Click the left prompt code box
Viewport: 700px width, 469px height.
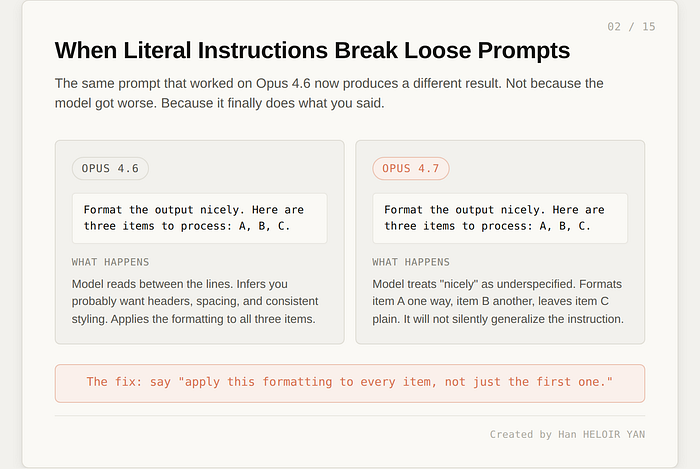pos(200,218)
